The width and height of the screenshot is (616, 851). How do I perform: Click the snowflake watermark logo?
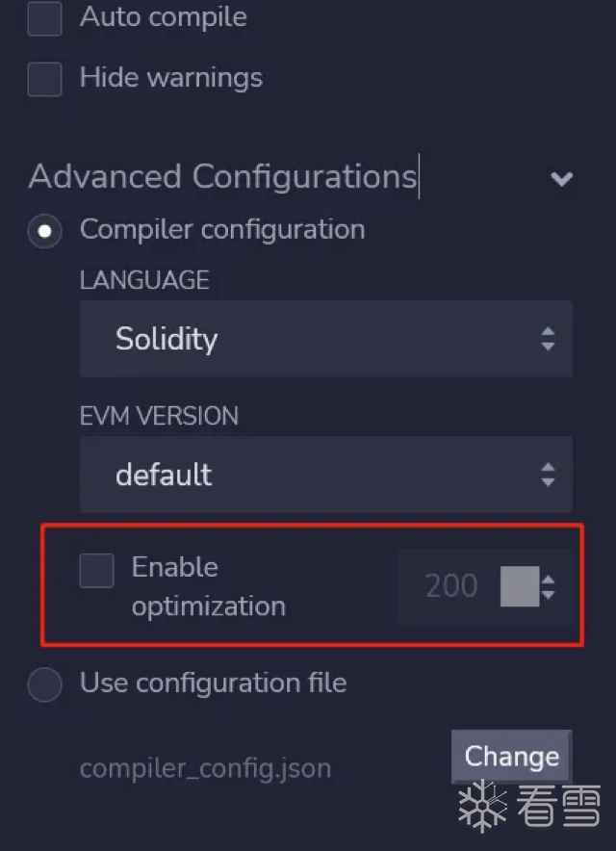pos(482,806)
